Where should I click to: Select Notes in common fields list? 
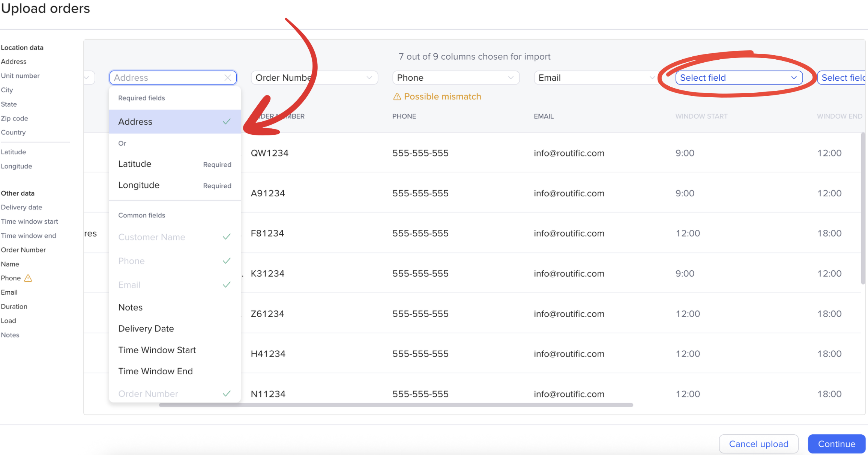pos(131,307)
